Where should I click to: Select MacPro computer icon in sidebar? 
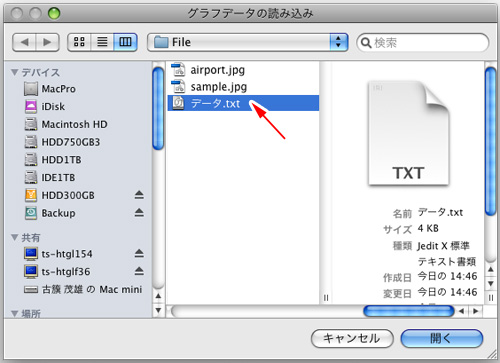point(31,89)
